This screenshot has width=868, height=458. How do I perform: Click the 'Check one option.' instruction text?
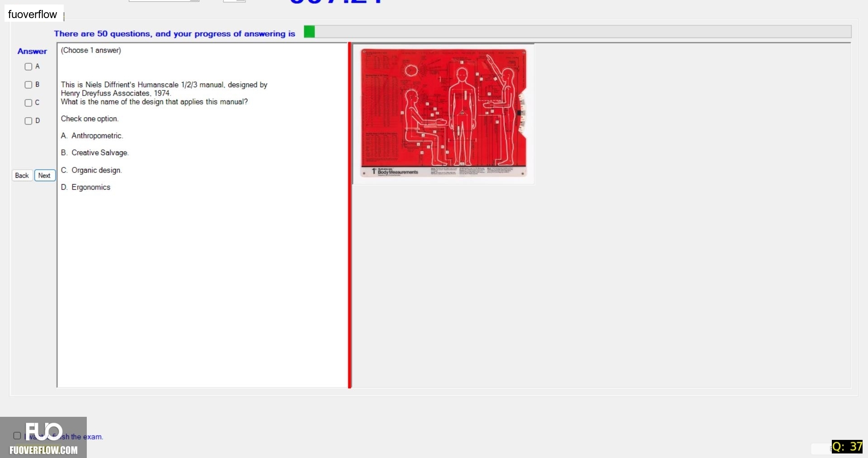click(90, 119)
